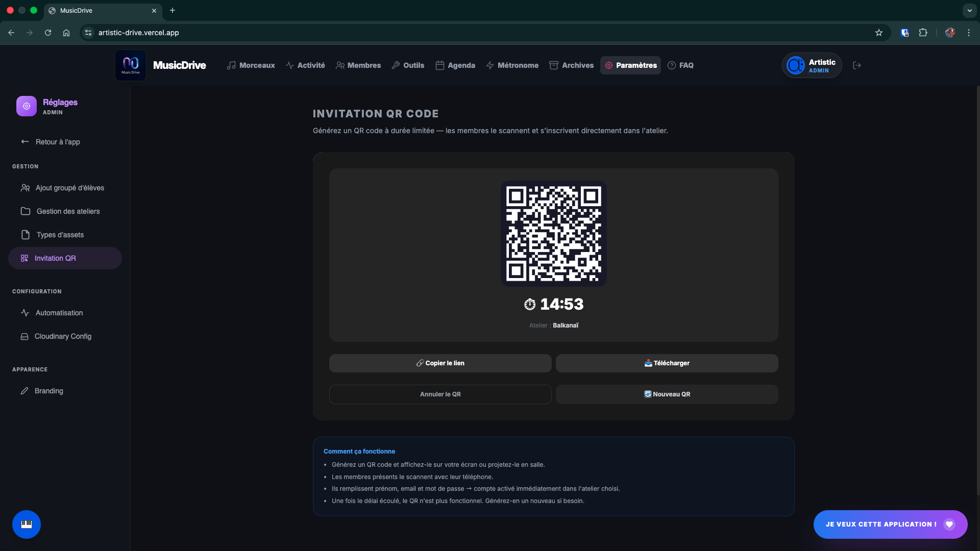Expand the tab search dropdown arrow
This screenshot has width=980, height=551.
(969, 10)
